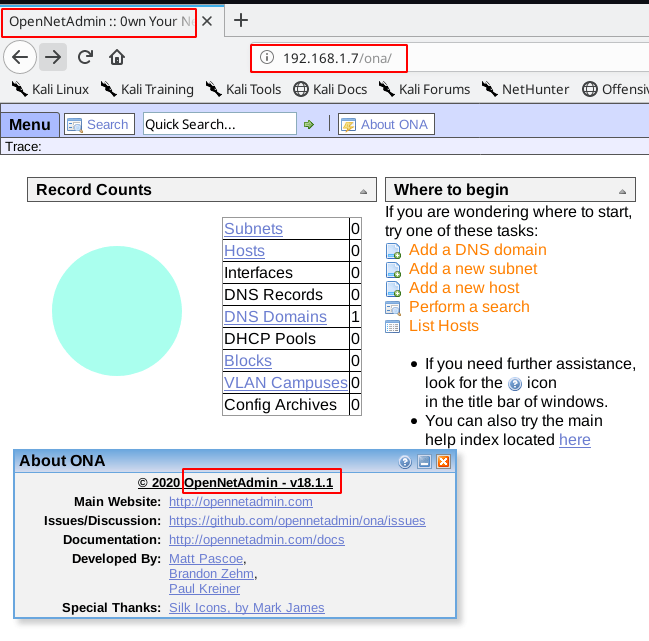Click the DNS Records row label

tap(273, 294)
